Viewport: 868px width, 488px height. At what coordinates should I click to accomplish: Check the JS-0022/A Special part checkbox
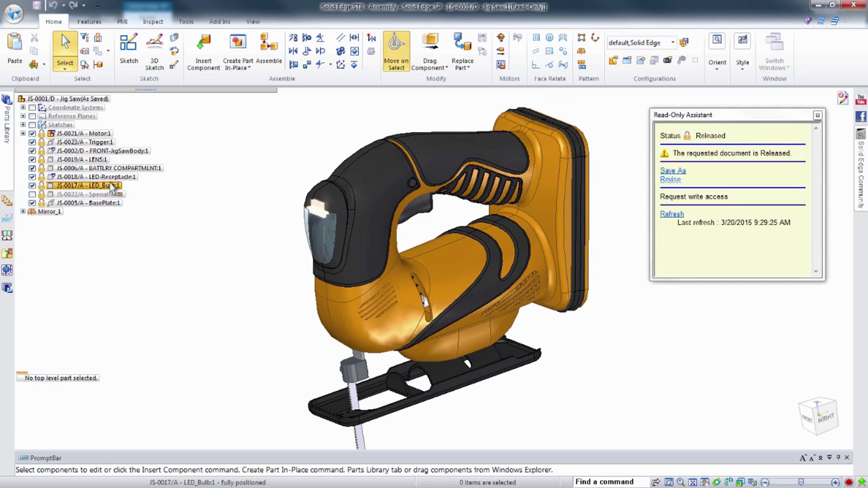tap(32, 194)
